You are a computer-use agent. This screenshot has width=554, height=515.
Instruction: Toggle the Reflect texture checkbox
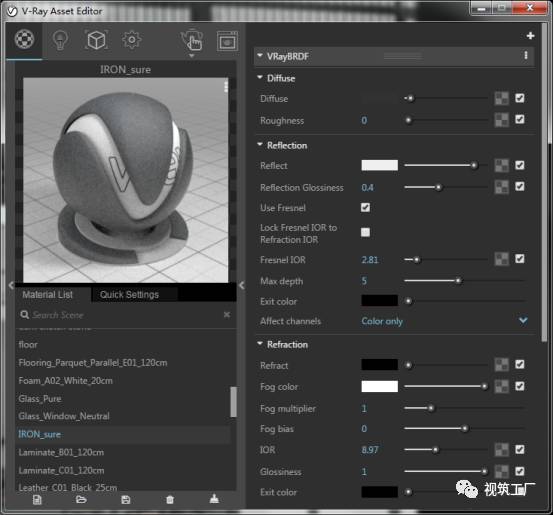pyautogui.click(x=519, y=165)
